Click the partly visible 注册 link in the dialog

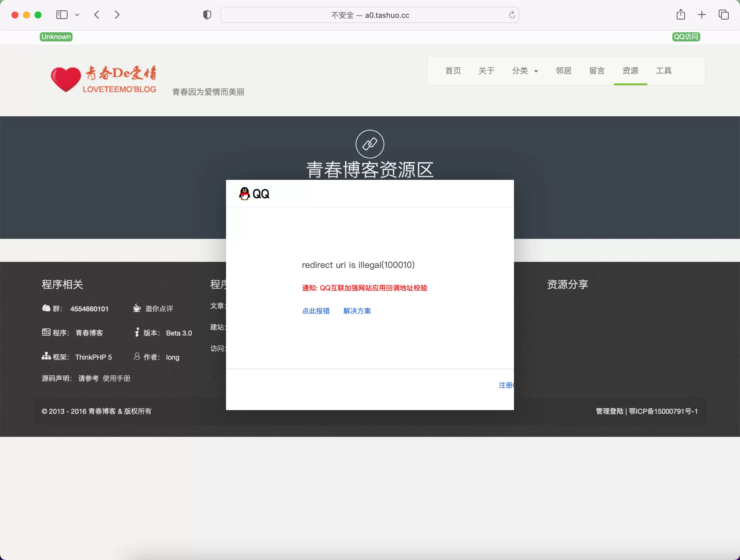[x=506, y=385]
